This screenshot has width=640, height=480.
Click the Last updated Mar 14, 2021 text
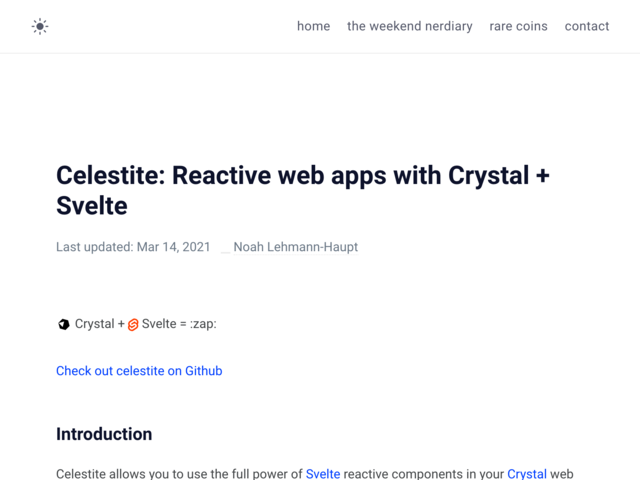pyautogui.click(x=133, y=247)
